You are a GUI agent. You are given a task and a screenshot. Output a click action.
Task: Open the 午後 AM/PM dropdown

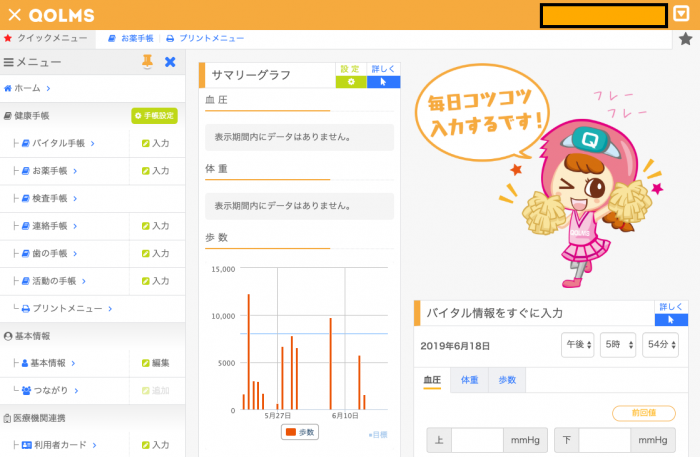(x=578, y=345)
